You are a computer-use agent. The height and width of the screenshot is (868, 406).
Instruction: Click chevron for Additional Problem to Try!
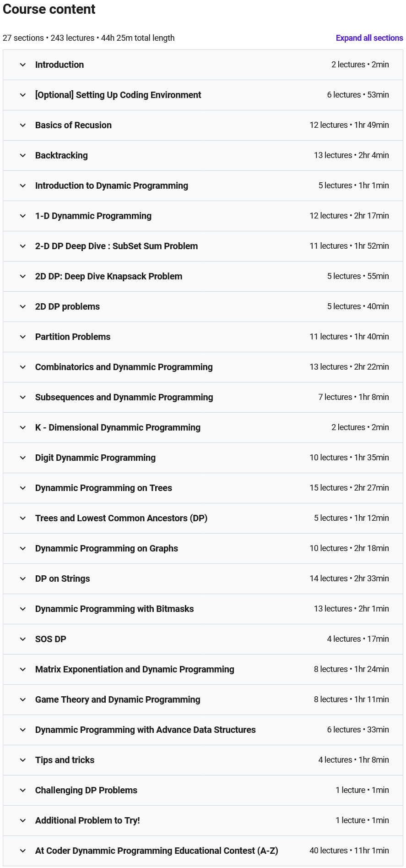pyautogui.click(x=23, y=820)
